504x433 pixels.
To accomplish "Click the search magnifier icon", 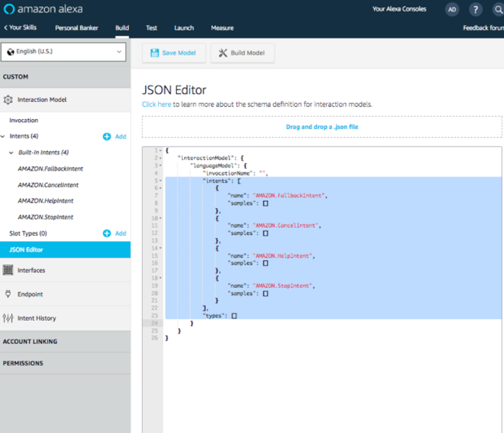I will pyautogui.click(x=498, y=9).
